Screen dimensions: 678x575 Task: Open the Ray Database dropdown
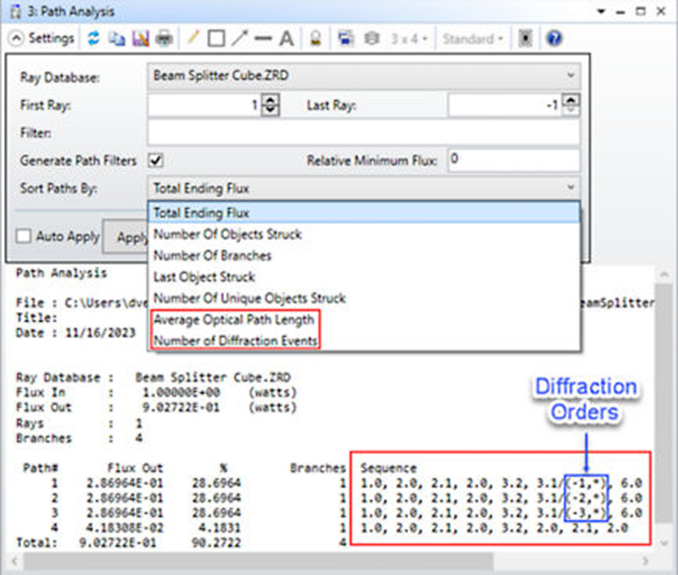364,76
